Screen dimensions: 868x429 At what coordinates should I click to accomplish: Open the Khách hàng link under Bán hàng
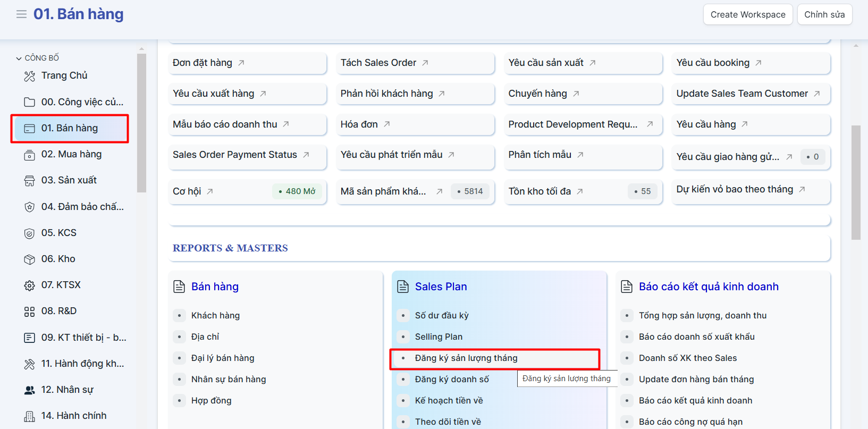click(x=215, y=316)
